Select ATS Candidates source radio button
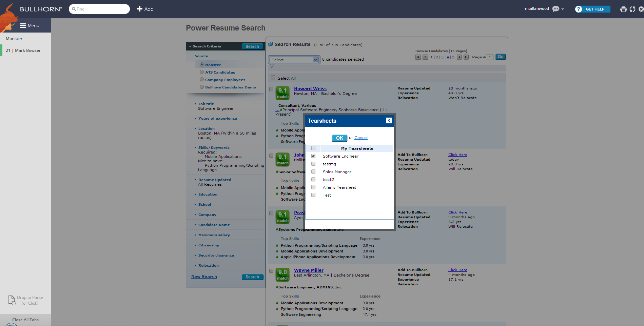Image resolution: width=644 pixels, height=326 pixels. [202, 72]
